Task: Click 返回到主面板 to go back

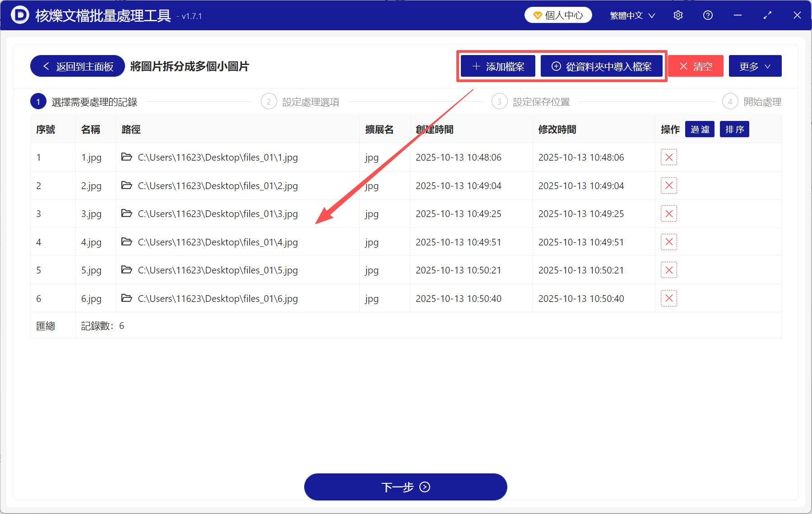Action: [x=77, y=66]
